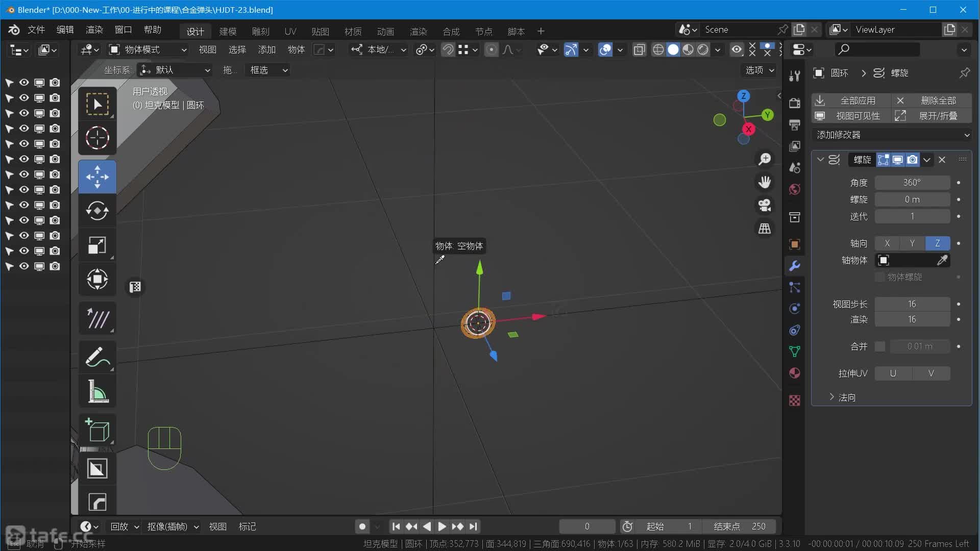Open the File menu
980x551 pixels.
tap(36, 30)
